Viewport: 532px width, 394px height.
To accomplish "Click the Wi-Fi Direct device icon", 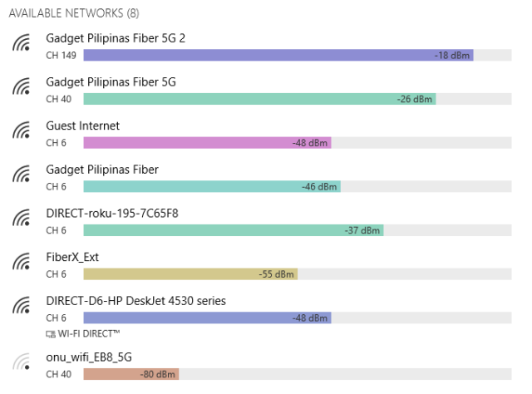I will [x=51, y=333].
